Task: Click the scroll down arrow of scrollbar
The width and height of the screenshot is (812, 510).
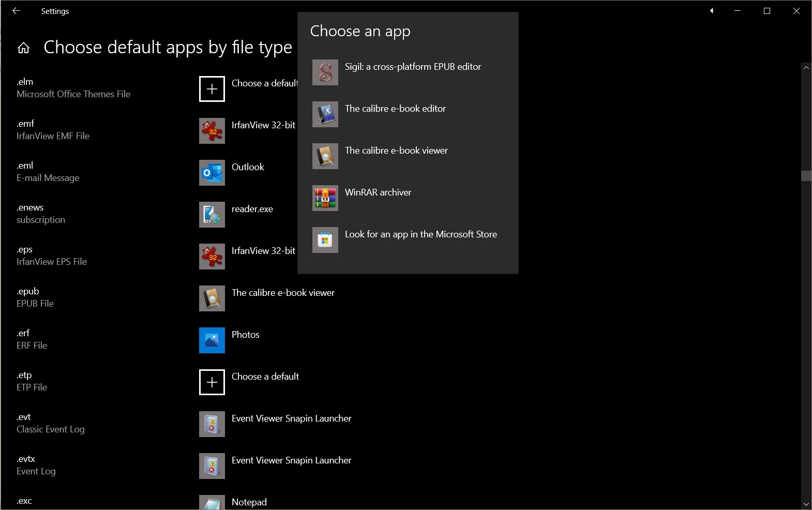Action: coord(806,504)
